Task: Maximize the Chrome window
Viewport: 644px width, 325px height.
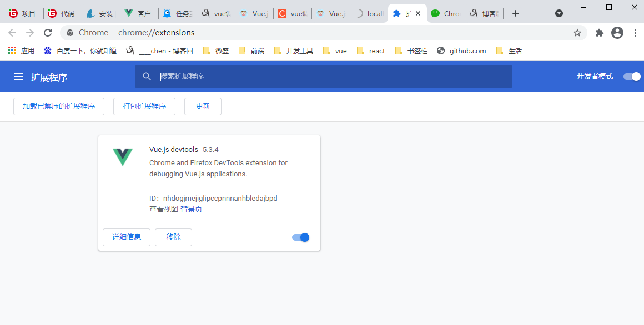Action: click(609, 7)
